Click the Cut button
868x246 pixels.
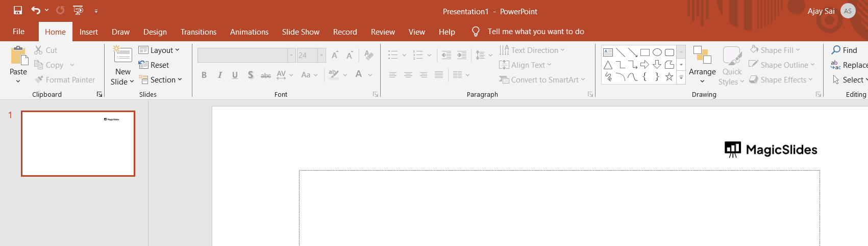46,50
